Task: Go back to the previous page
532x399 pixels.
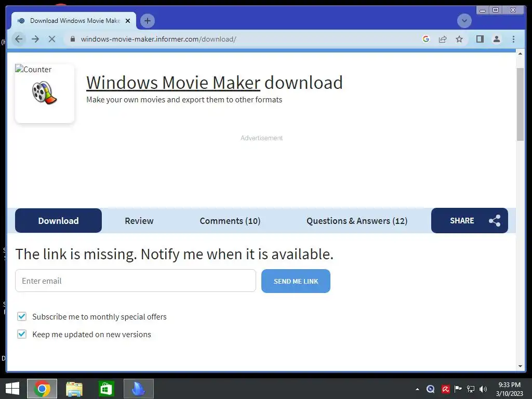Action: point(19,39)
